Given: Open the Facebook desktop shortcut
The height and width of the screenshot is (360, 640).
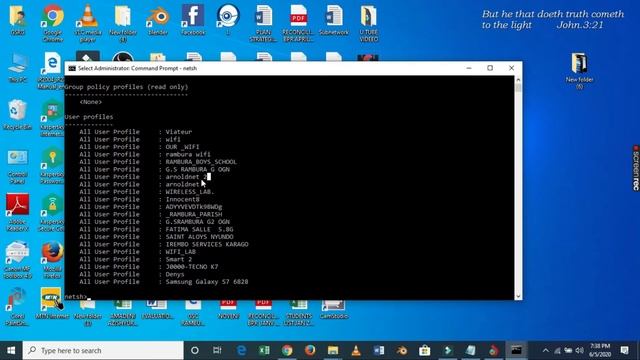Looking at the screenshot, I should coord(193,20).
